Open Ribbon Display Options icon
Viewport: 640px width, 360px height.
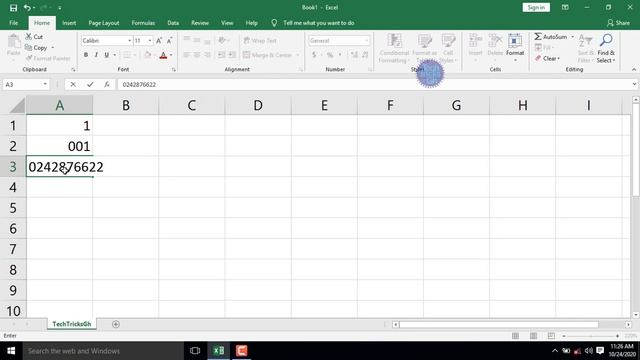[565, 7]
